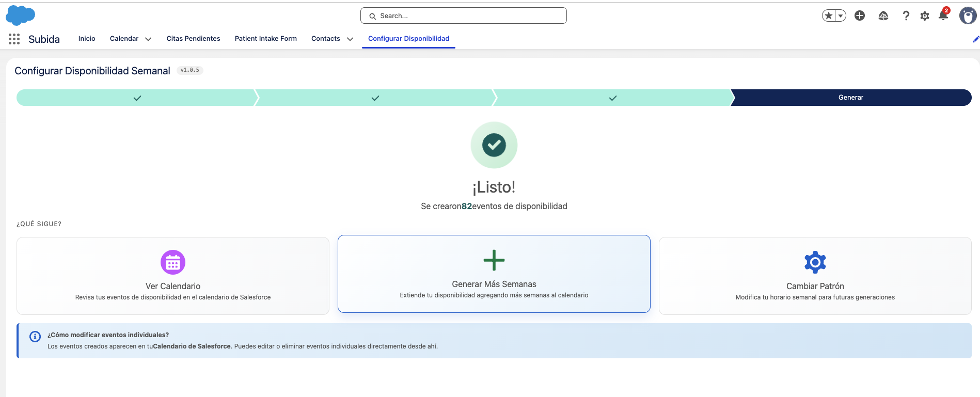The image size is (980, 397).
Task: Open the Trailhead guidance center icon
Action: coord(883,15)
